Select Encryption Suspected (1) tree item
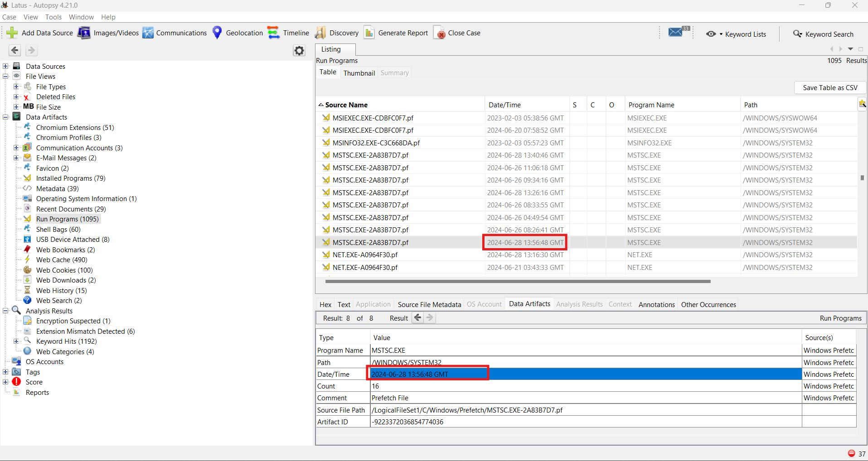868x461 pixels. click(x=73, y=321)
